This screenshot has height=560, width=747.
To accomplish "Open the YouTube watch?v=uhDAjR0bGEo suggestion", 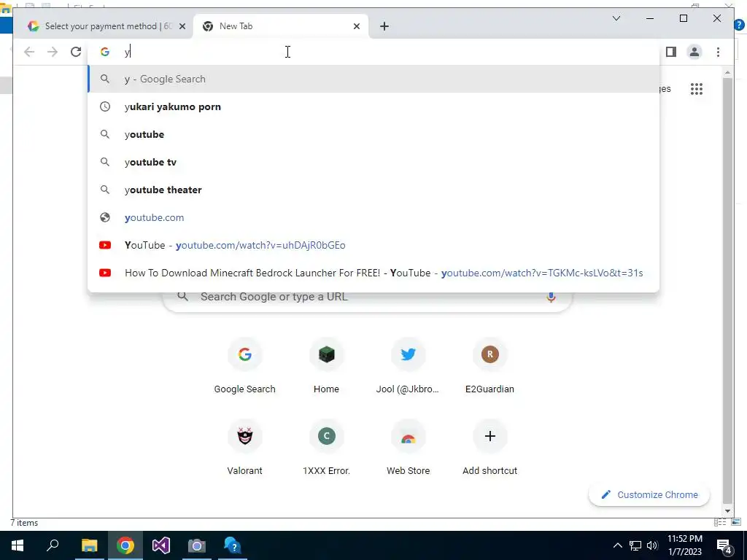I will 374,245.
